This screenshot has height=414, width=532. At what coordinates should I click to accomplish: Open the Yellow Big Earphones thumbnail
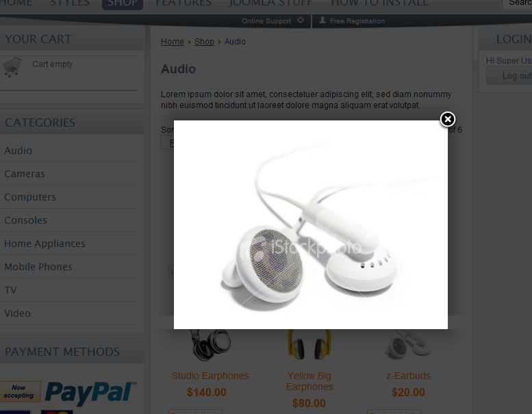point(309,344)
